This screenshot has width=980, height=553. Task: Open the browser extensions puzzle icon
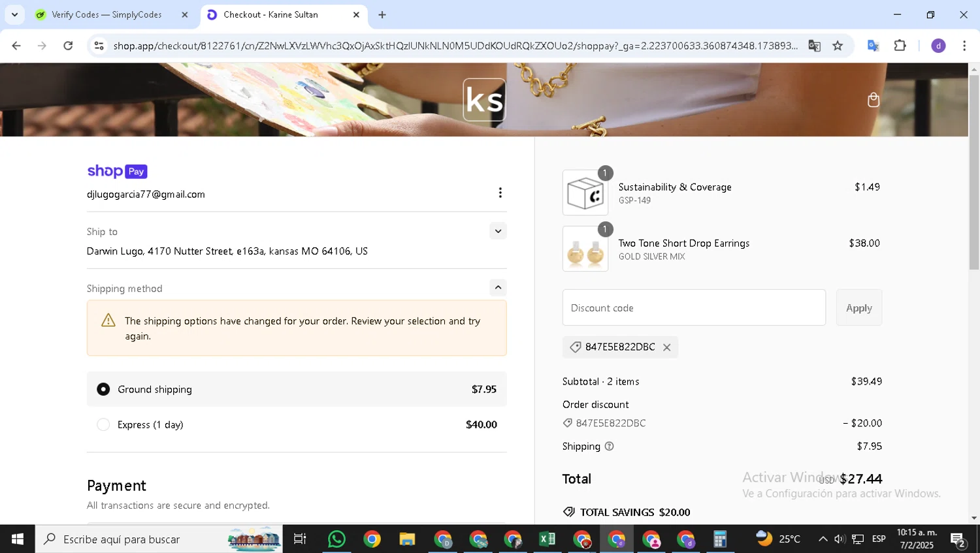[x=900, y=46]
